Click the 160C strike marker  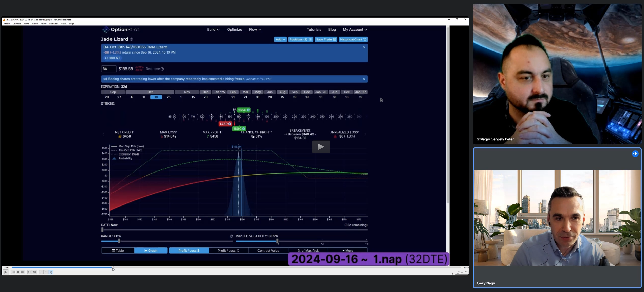pyautogui.click(x=239, y=129)
